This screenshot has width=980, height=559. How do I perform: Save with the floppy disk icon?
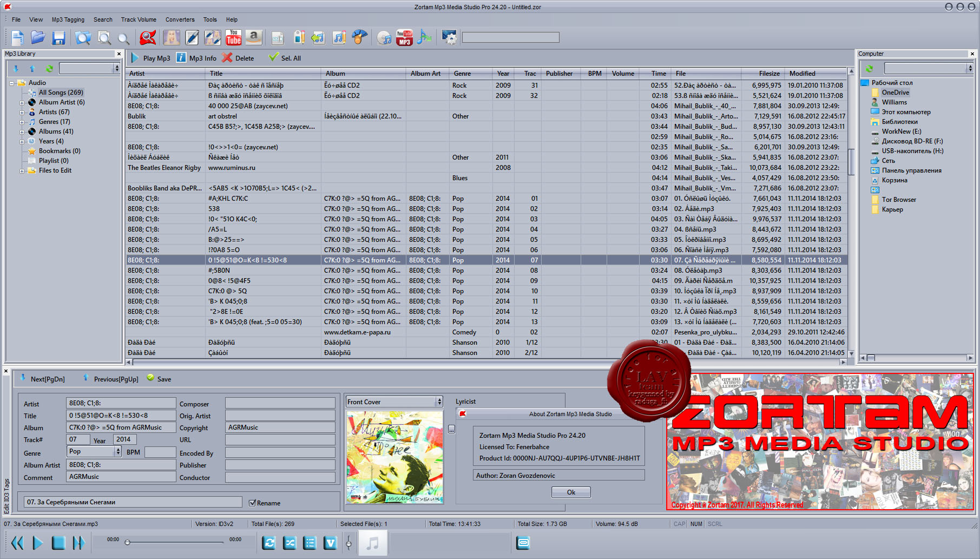tap(58, 37)
